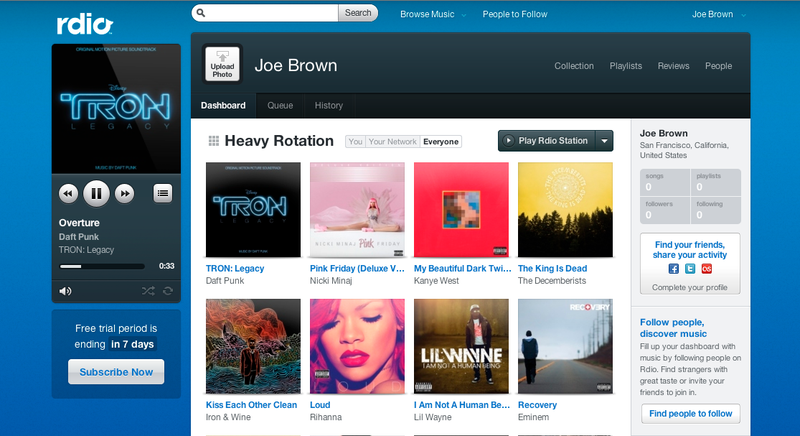Filter Heavy Rotation to Everyone
This screenshot has height=436, width=800.
440,142
